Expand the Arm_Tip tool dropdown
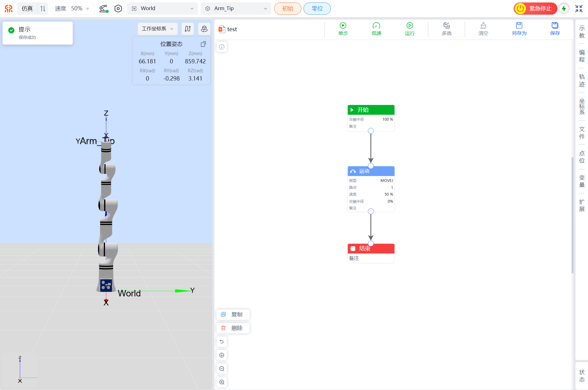 (x=236, y=9)
